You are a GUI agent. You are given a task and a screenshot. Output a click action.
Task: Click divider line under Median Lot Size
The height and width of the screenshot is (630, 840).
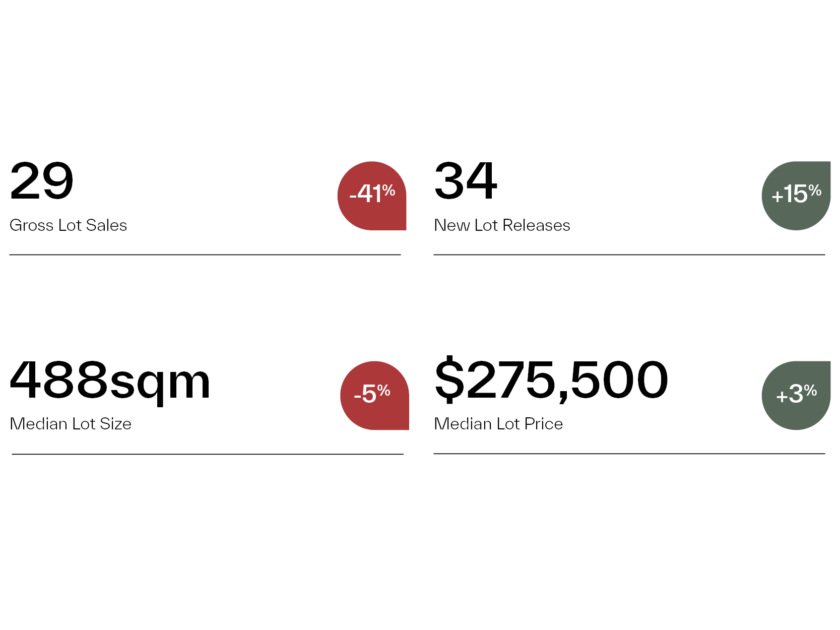(208, 454)
